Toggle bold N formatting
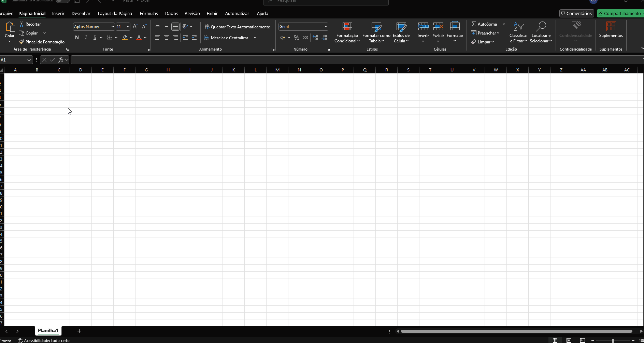 point(77,37)
